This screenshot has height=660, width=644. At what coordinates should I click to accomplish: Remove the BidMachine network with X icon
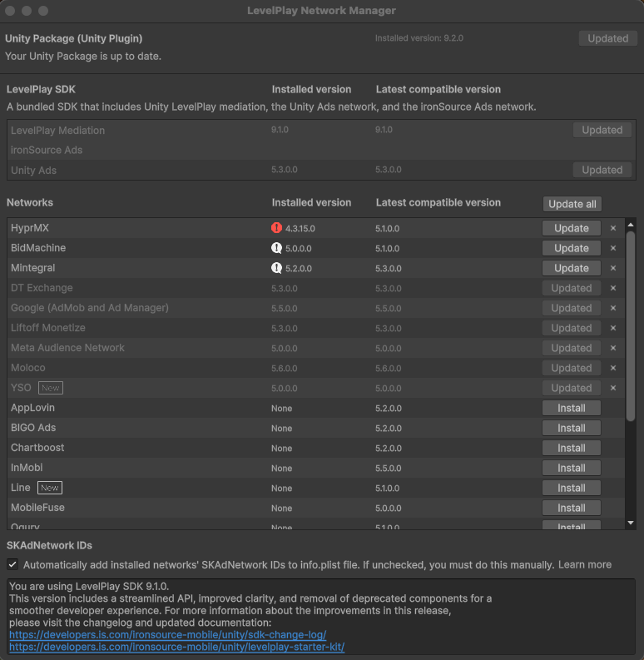(x=613, y=248)
